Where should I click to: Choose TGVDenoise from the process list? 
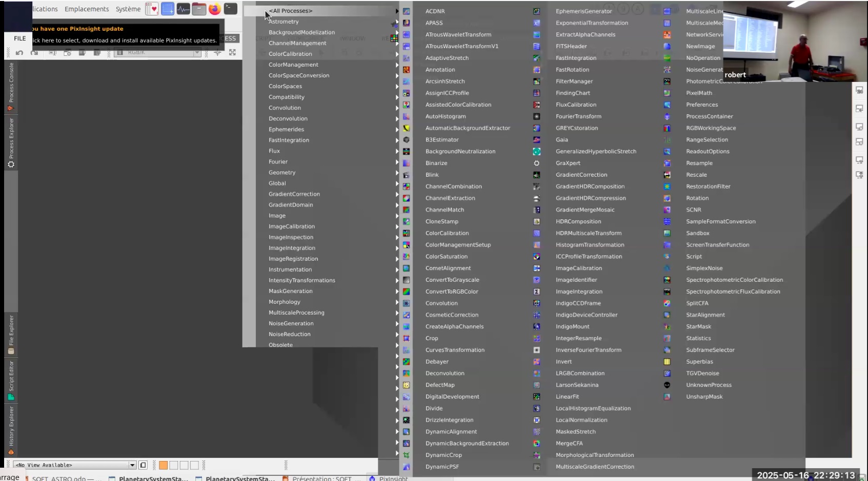click(x=702, y=373)
